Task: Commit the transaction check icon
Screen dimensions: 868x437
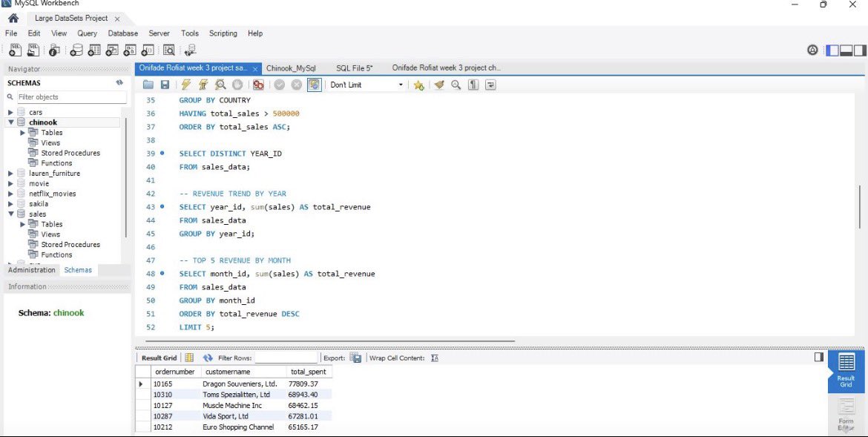Action: tap(279, 85)
